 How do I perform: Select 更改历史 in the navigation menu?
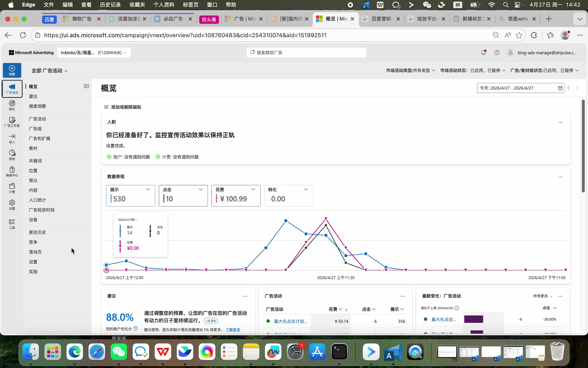tap(37, 232)
